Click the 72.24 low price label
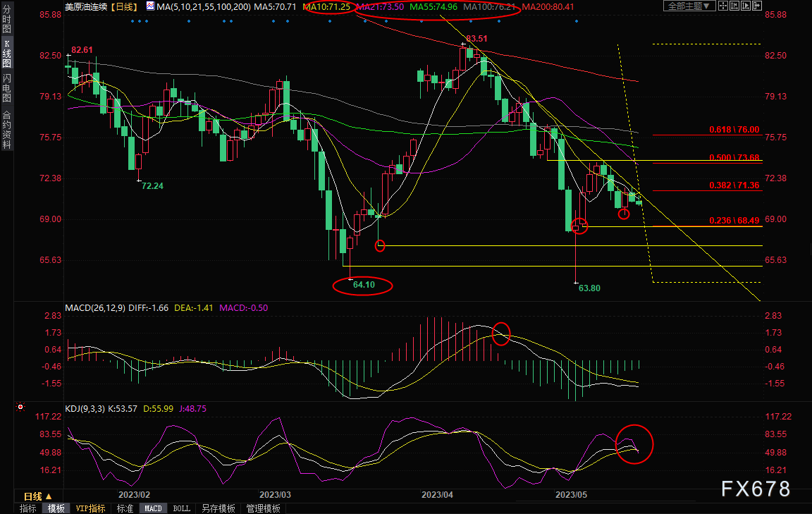This screenshot has width=812, height=514. point(152,186)
